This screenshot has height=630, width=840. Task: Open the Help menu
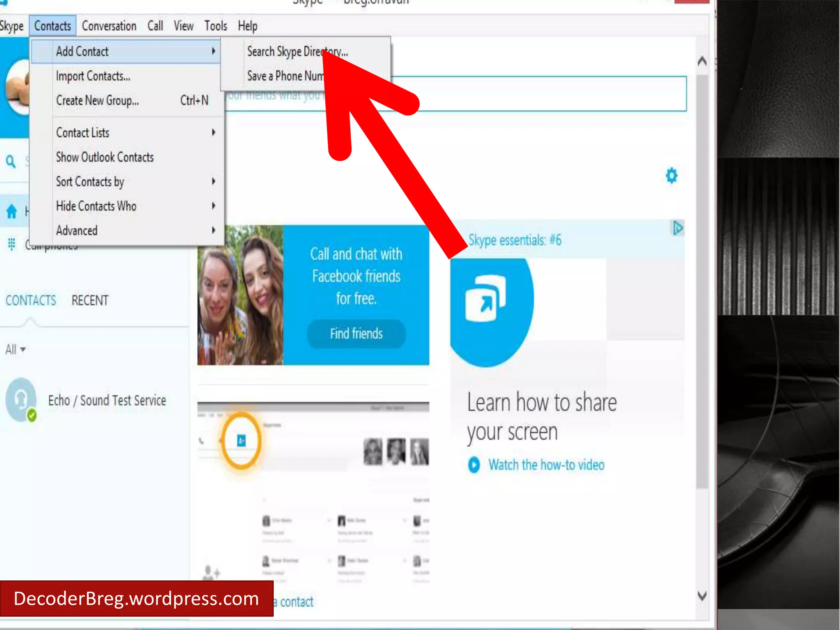[x=248, y=26]
